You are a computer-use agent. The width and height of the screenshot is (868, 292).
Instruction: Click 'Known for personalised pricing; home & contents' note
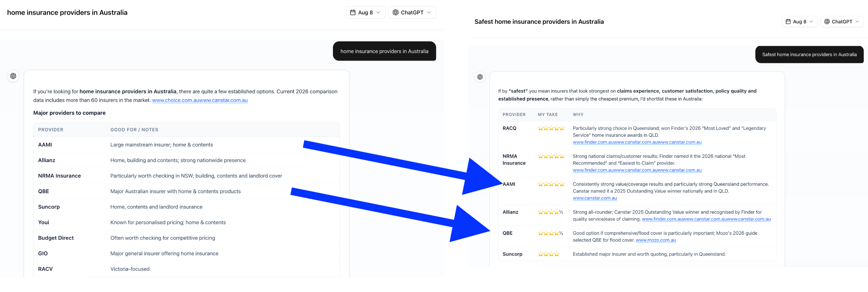[x=168, y=222]
